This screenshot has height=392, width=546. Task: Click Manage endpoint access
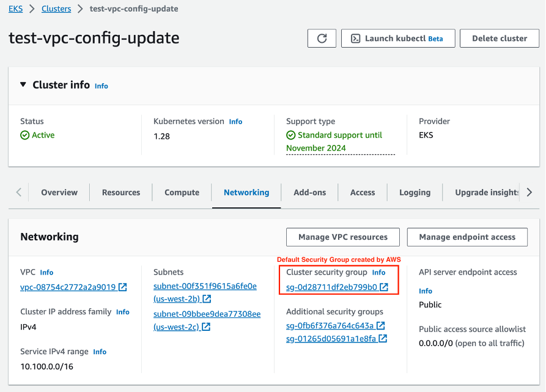(467, 237)
